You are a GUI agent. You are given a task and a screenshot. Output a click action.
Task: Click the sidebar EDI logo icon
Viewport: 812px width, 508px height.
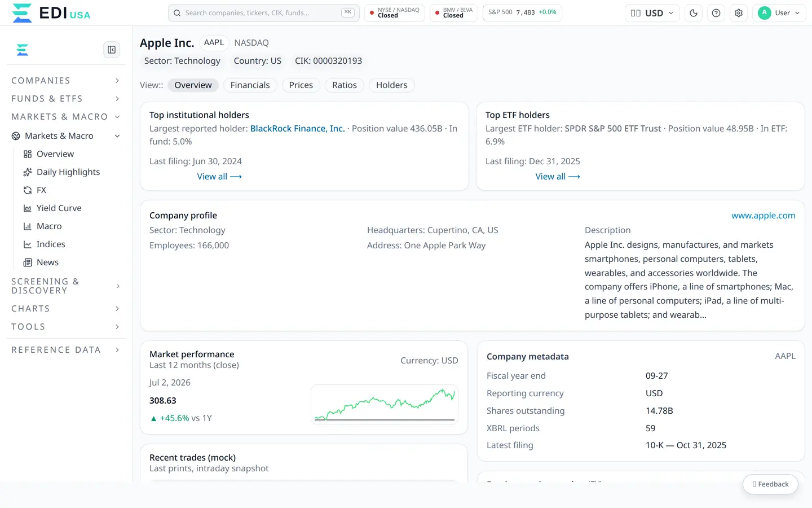tap(23, 50)
